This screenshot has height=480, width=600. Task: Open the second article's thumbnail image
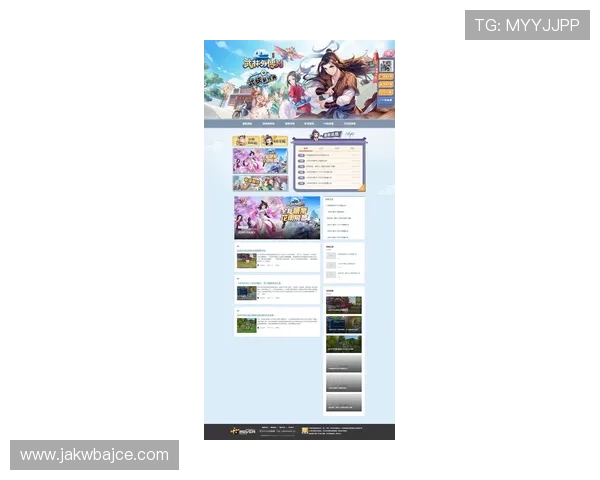pyautogui.click(x=246, y=293)
